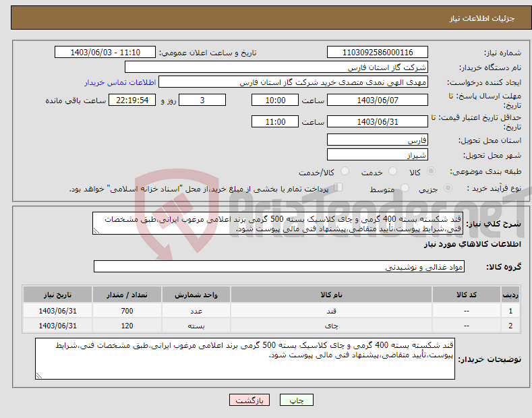Select the کالا/خدمت radio button
This screenshot has width=532, height=418.
345,171
